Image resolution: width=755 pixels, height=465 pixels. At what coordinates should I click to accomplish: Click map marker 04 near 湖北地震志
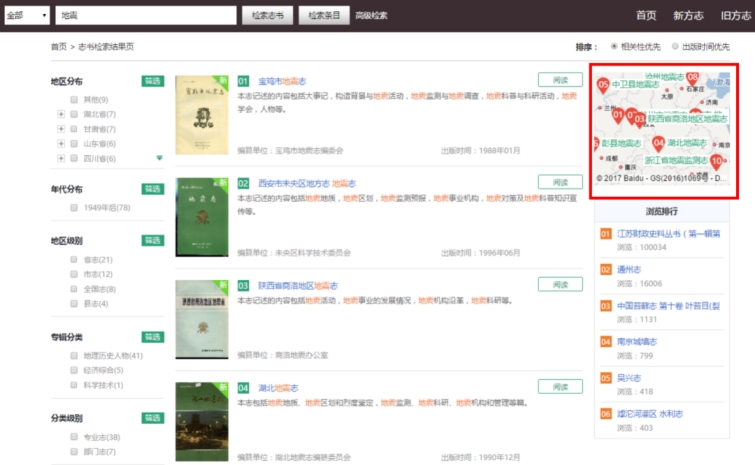pos(658,143)
